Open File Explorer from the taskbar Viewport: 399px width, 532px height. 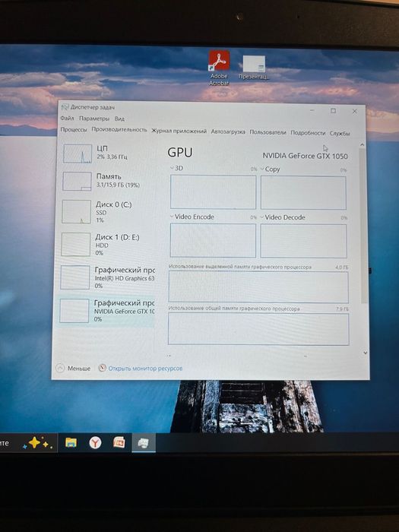click(71, 442)
